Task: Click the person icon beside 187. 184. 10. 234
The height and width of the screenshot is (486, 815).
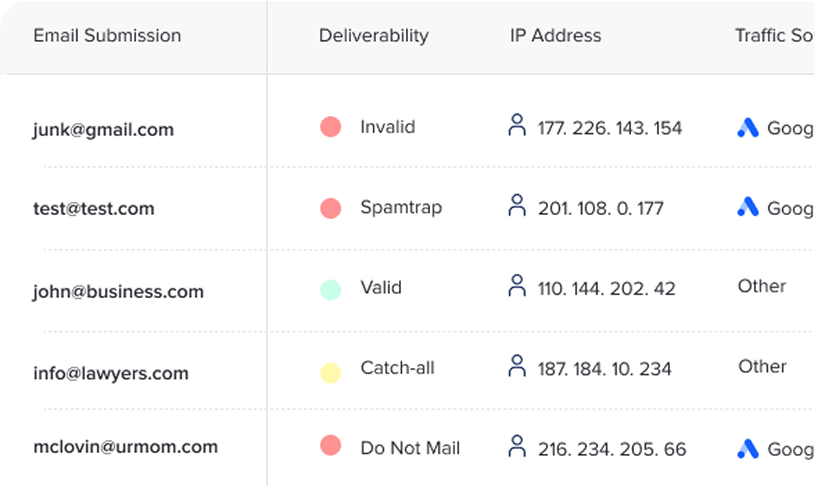Action: pos(517,366)
